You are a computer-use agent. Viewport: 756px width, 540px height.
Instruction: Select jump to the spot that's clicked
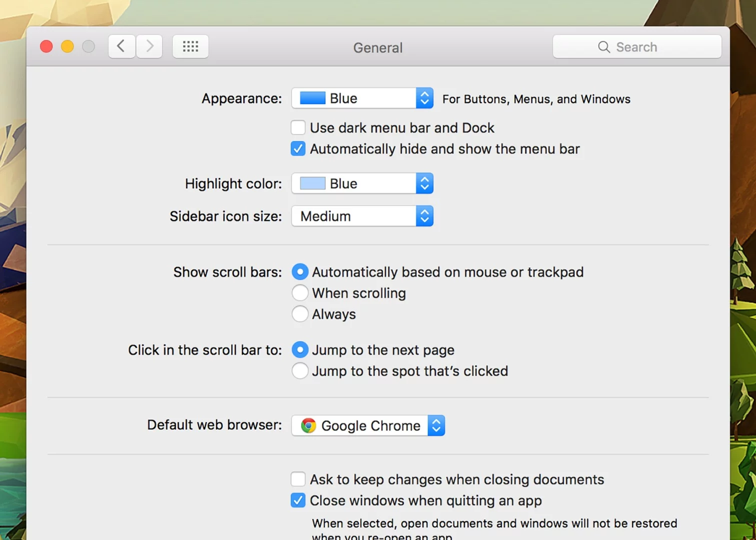click(300, 370)
